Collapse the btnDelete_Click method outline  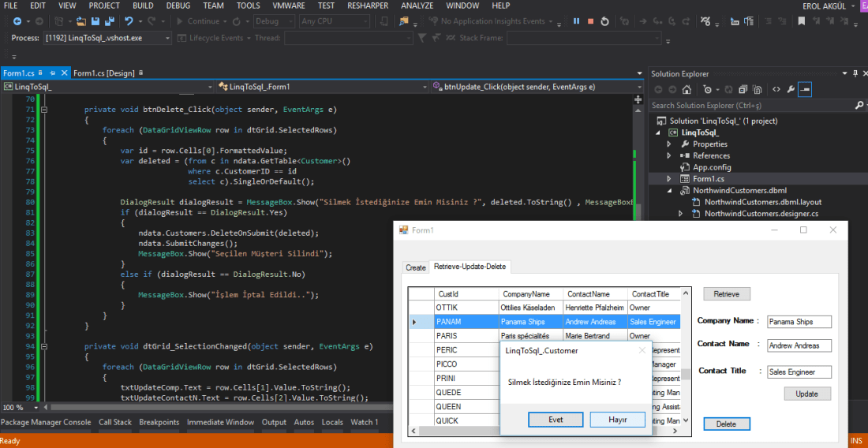[x=44, y=110]
